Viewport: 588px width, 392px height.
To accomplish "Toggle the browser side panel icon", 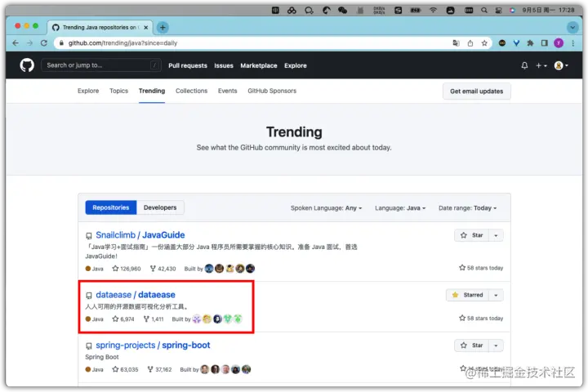I will tap(545, 43).
